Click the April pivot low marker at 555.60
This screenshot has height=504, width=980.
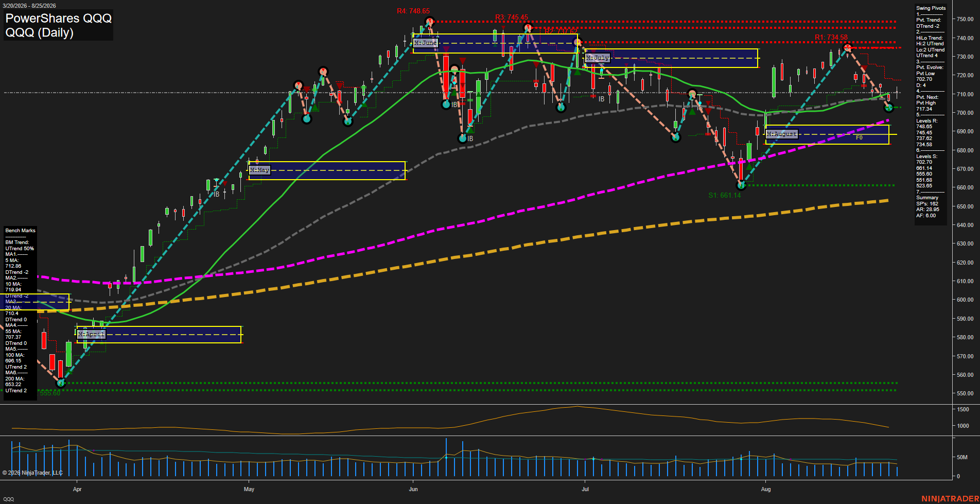(x=61, y=383)
